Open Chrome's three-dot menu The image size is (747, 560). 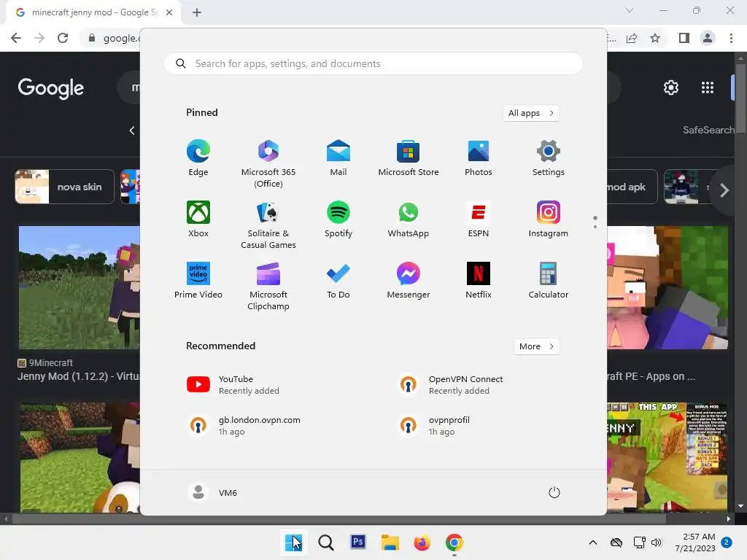(731, 38)
